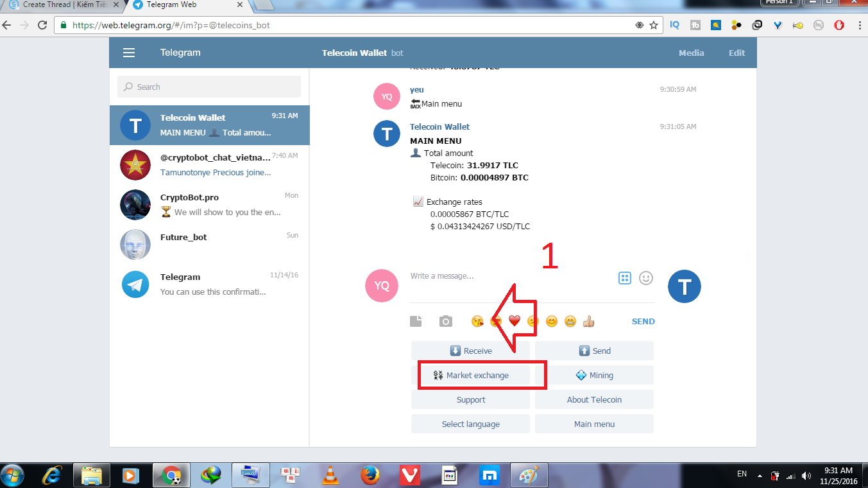This screenshot has width=868, height=488.
Task: Click Telecoin Wallet avatar next to MAIN MENU message
Action: point(387,134)
